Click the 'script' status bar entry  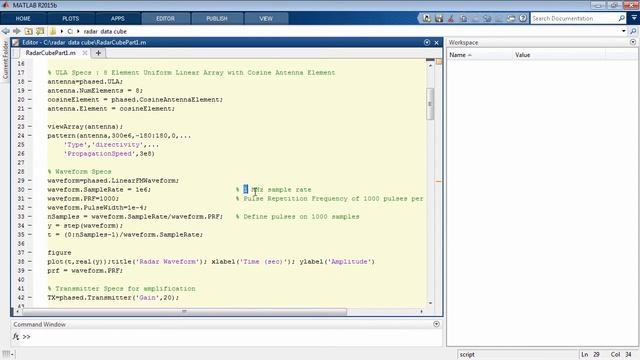coord(467,354)
